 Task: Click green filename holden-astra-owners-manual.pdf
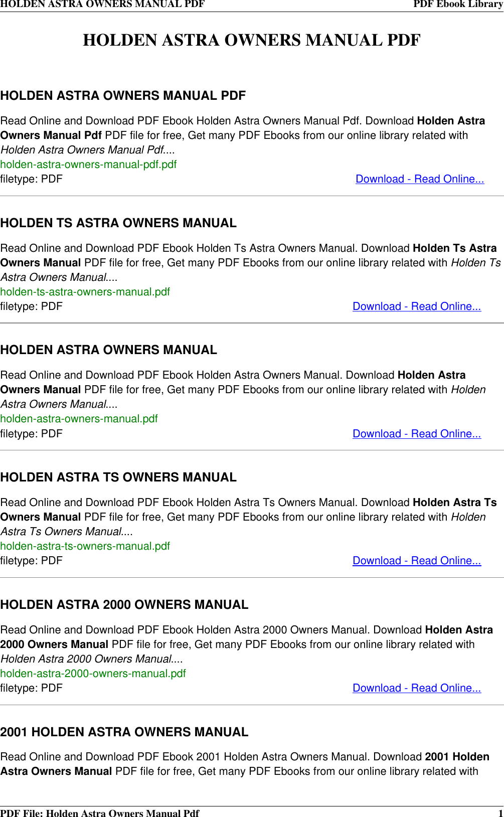(79, 419)
